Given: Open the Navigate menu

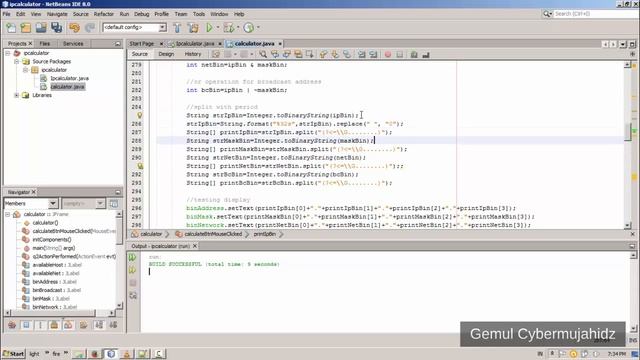Looking at the screenshot, I should 57,14.
